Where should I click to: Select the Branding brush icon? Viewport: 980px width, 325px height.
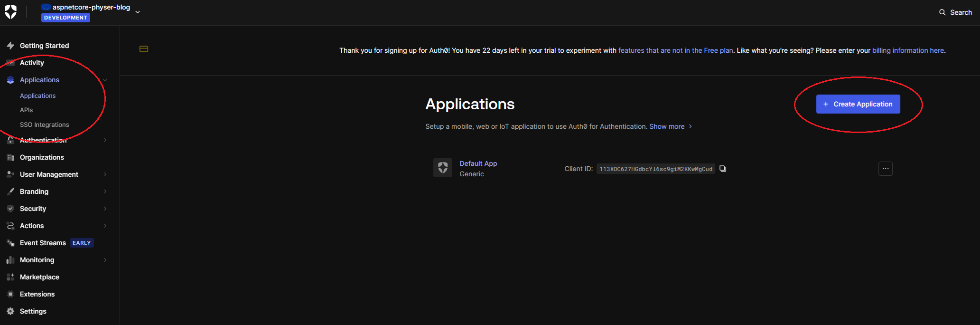coord(10,191)
